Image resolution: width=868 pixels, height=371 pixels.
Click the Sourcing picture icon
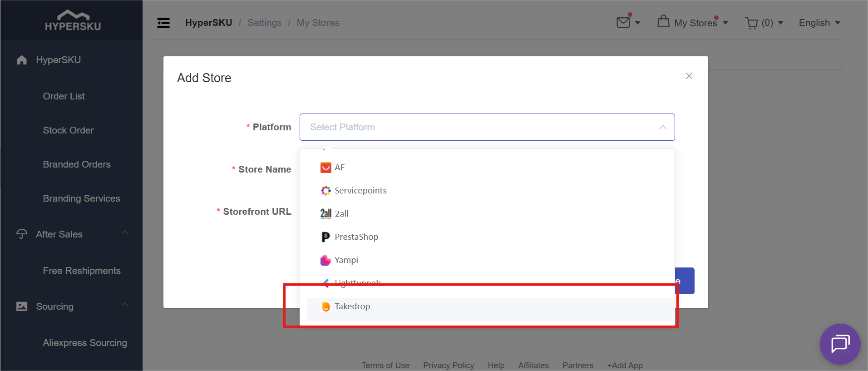point(22,307)
